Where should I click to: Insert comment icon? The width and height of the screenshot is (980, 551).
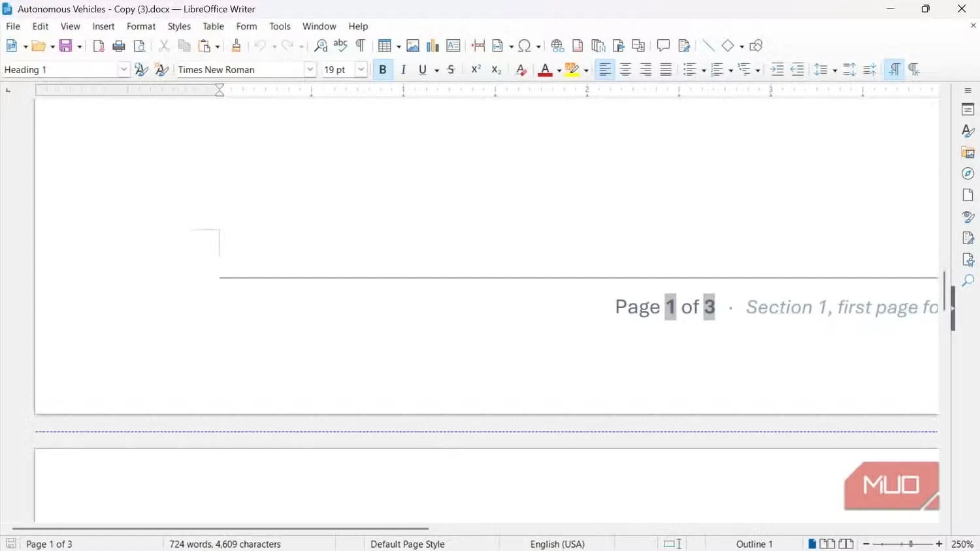pos(663,46)
